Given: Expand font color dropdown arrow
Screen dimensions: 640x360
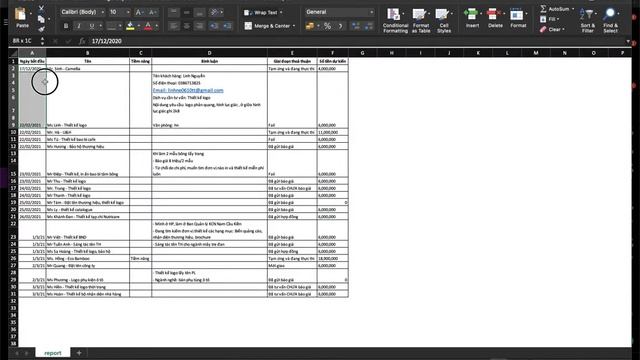Looking at the screenshot, I should 157,26.
